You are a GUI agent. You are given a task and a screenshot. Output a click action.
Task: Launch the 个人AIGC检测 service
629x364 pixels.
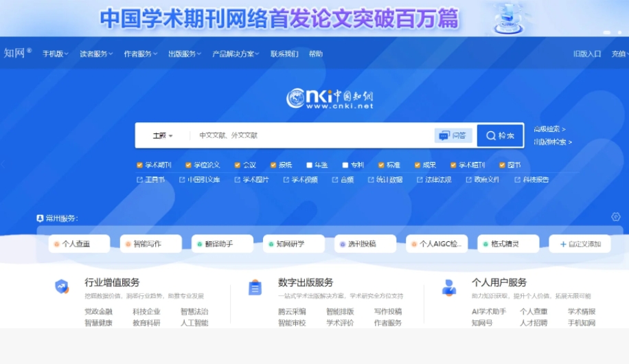437,244
